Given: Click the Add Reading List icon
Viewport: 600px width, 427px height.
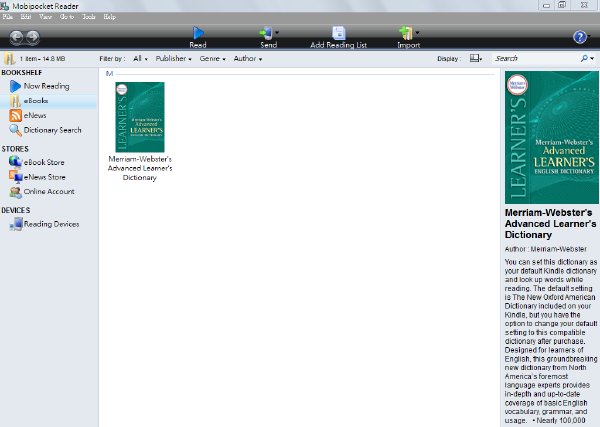Looking at the screenshot, I should [339, 33].
